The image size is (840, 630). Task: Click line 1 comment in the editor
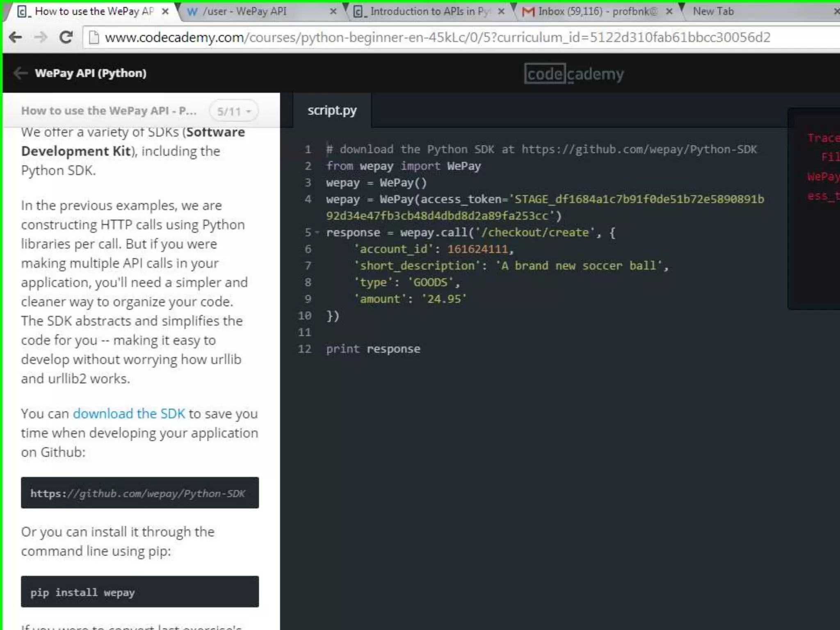[541, 149]
